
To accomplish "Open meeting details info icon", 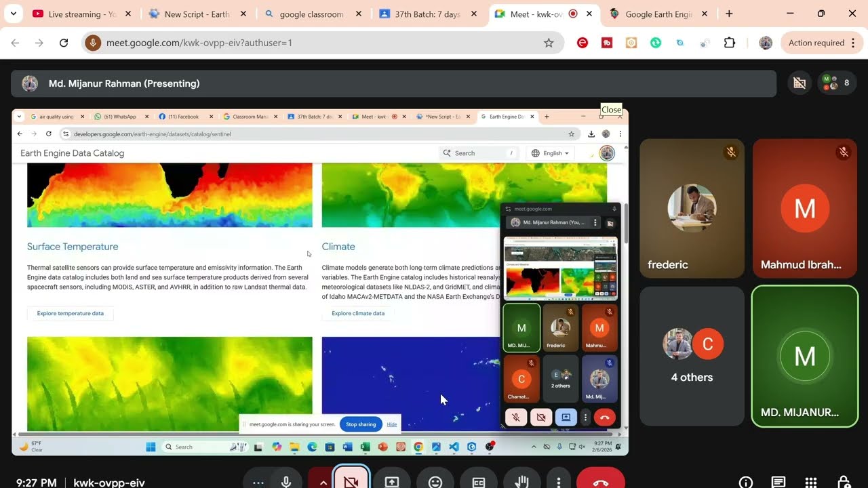I will coord(746,482).
